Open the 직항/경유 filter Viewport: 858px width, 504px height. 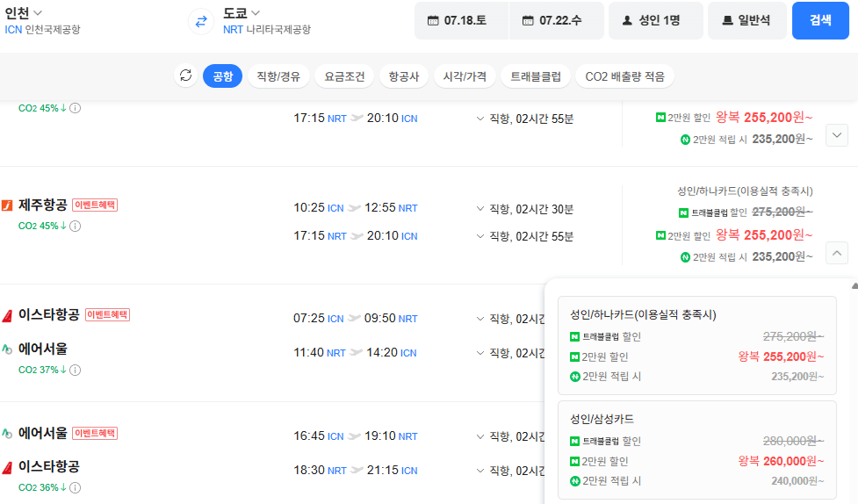point(278,76)
